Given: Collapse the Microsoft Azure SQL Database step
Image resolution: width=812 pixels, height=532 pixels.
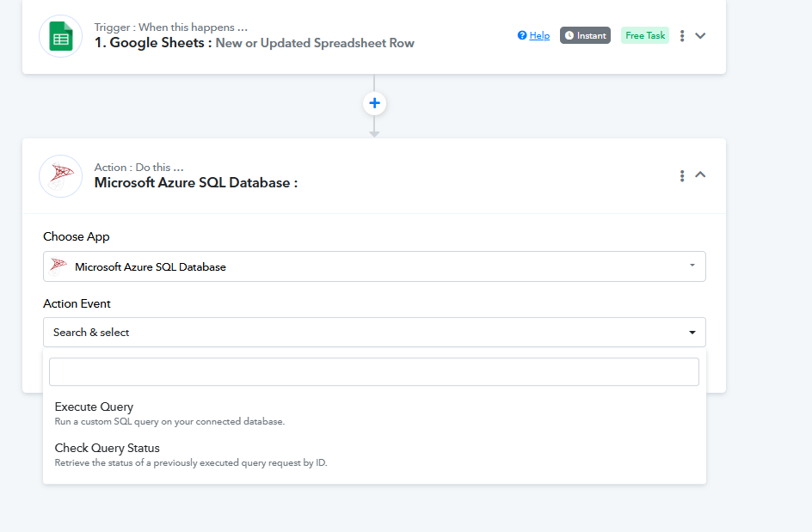Looking at the screenshot, I should tap(700, 174).
